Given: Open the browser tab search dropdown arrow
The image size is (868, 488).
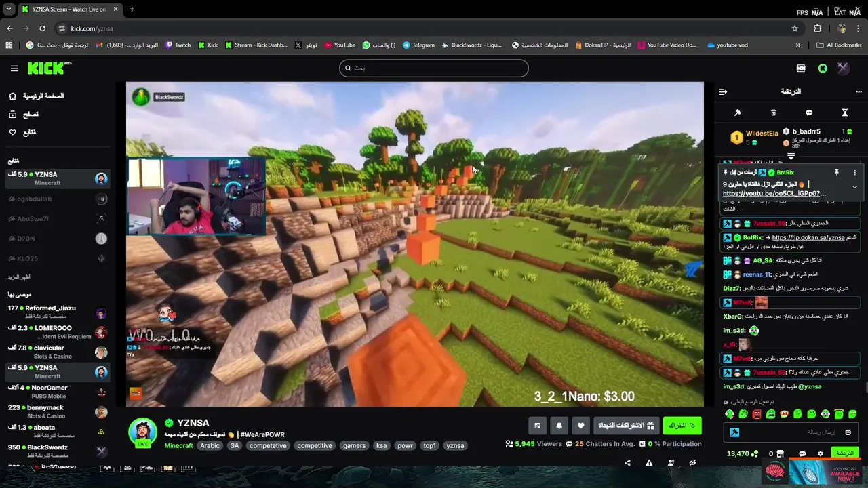Looking at the screenshot, I should point(9,9).
